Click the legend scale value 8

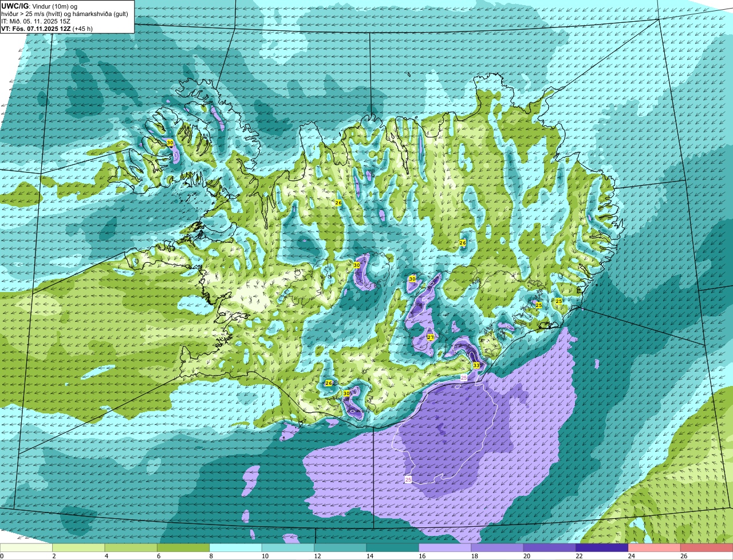211,556
